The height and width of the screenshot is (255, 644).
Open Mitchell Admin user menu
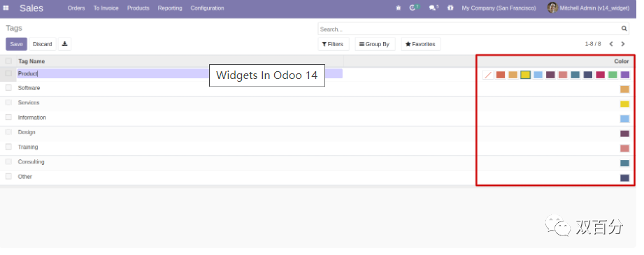tap(594, 8)
